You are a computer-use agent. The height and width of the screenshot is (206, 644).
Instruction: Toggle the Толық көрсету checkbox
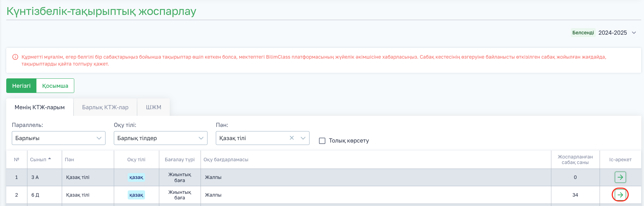tap(322, 141)
